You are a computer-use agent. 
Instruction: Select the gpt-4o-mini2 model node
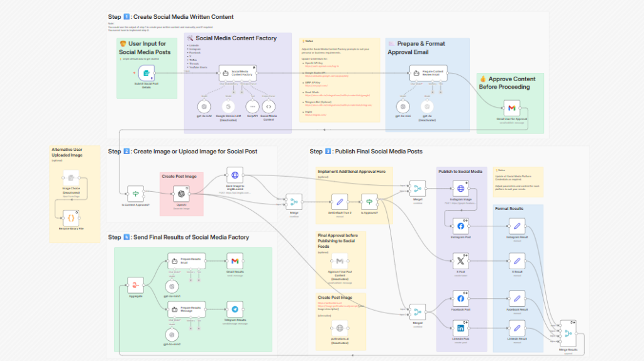tap(172, 335)
